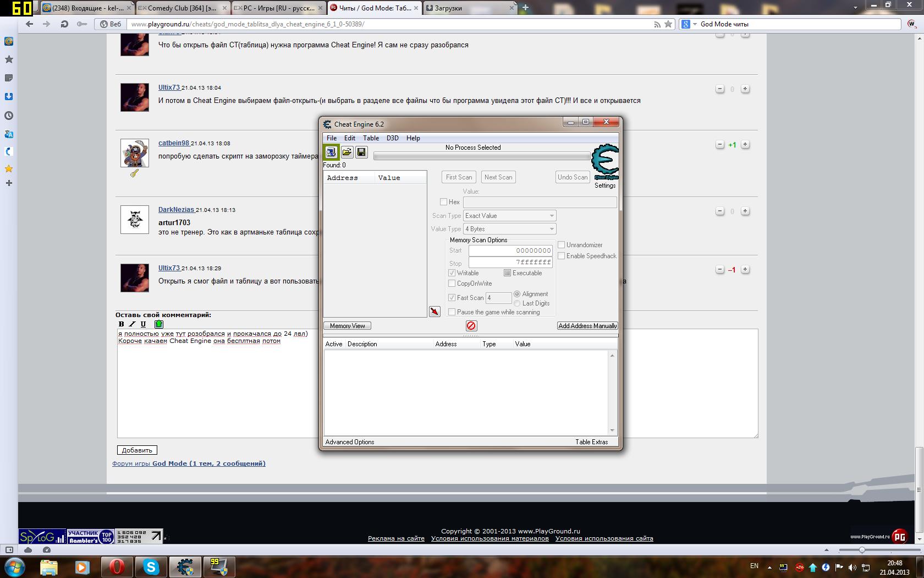Click the Value input field

click(x=540, y=202)
